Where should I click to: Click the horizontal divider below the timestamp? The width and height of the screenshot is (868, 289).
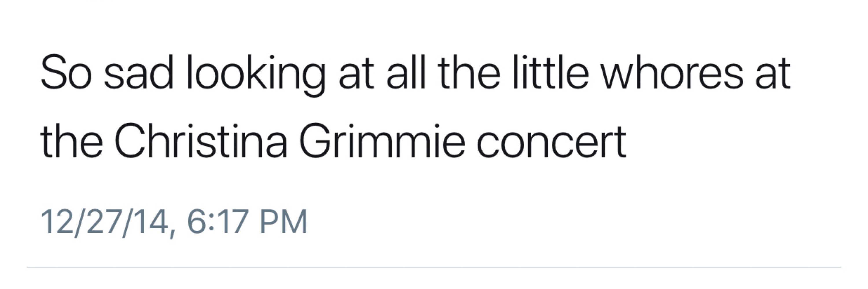point(434,268)
